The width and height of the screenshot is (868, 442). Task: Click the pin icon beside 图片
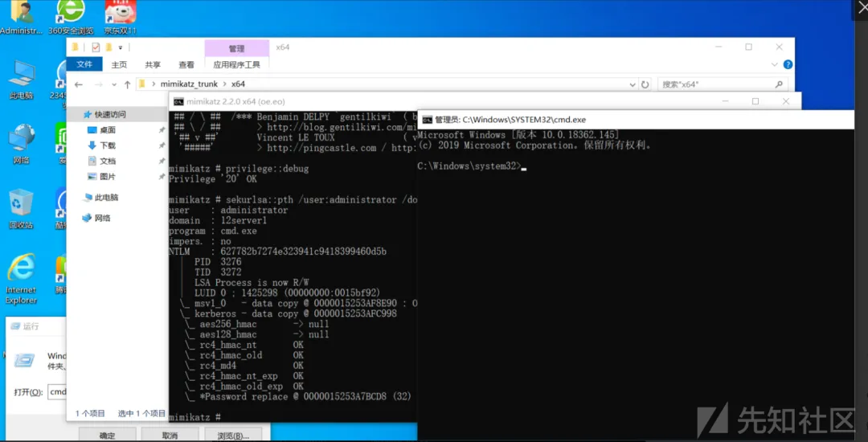pyautogui.click(x=162, y=177)
